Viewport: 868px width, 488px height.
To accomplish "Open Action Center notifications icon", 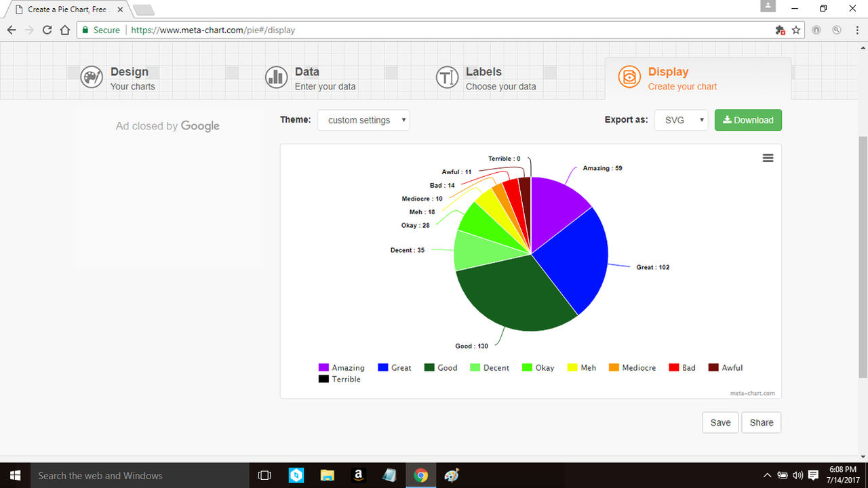I will click(814, 475).
